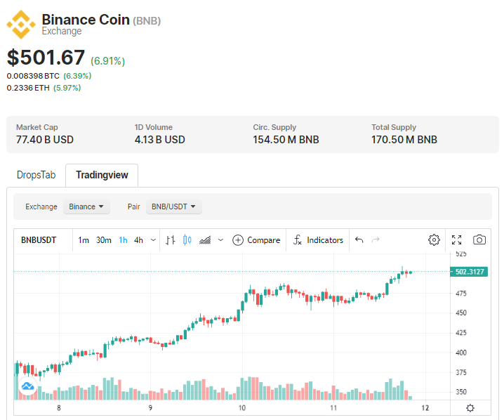Screen dimensions: 504x420
Task: Click the 400 price axis label
Action: coord(461,353)
